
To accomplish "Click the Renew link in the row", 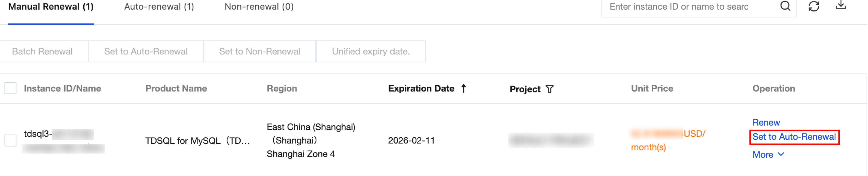I will pos(766,123).
